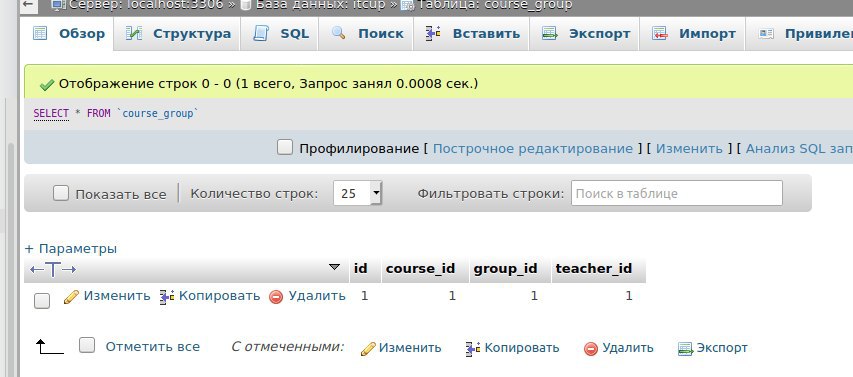The height and width of the screenshot is (377, 853).
Task: Switch to the Экспорт tab
Action: [x=585, y=34]
